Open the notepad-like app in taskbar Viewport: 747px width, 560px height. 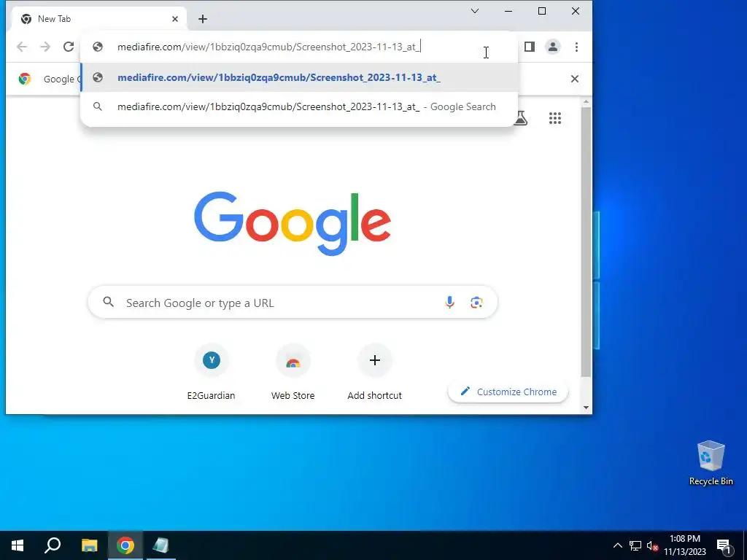coord(161,545)
